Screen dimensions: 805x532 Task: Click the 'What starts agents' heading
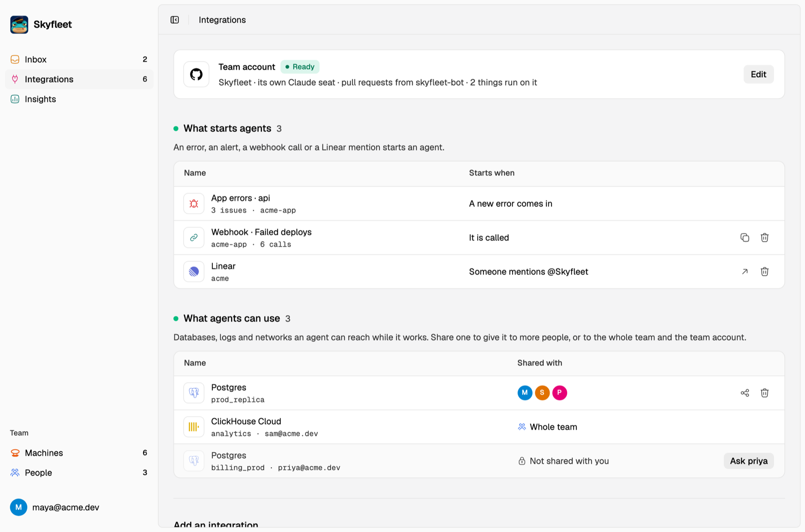[x=227, y=128]
